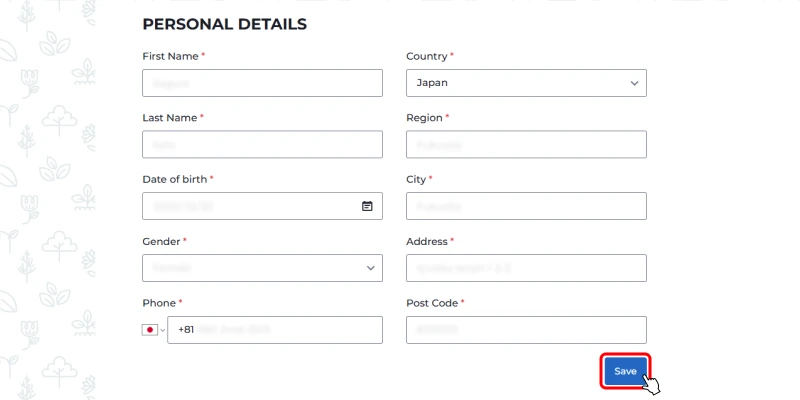Click the Phone field label
Viewport: 800px width, 400px height.
(159, 303)
